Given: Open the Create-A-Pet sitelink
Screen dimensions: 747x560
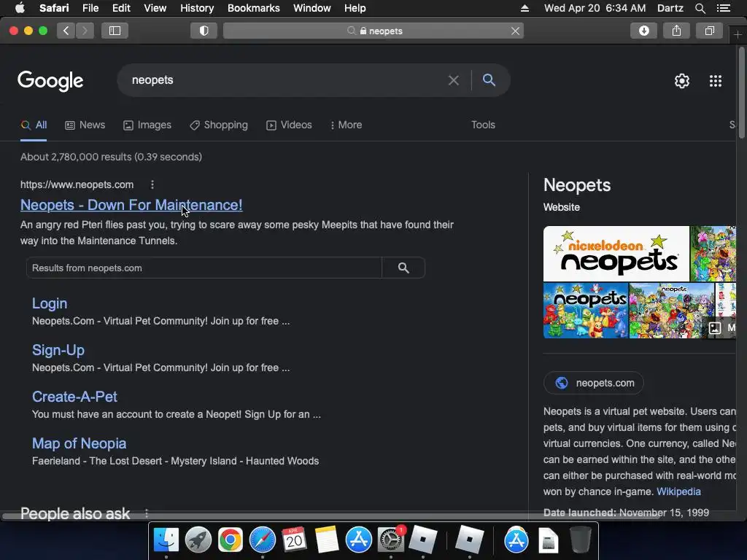Looking at the screenshot, I should pos(75,397).
